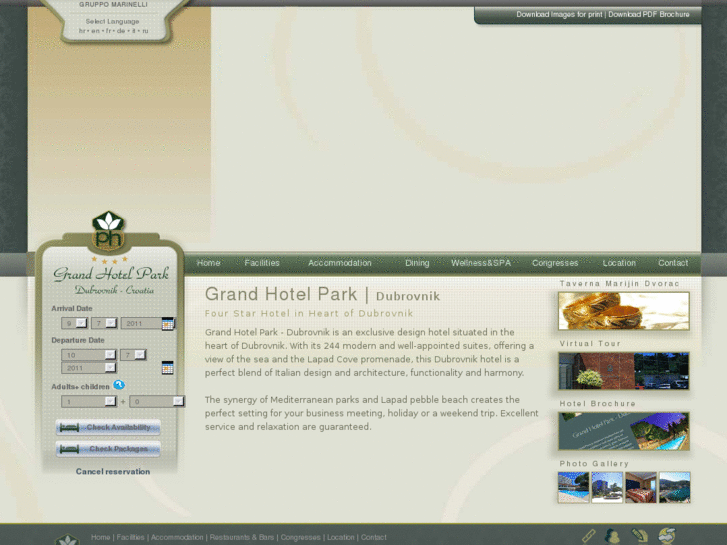Click Restaurants & Bars link in the footer
The image size is (727, 545).
[x=242, y=537]
